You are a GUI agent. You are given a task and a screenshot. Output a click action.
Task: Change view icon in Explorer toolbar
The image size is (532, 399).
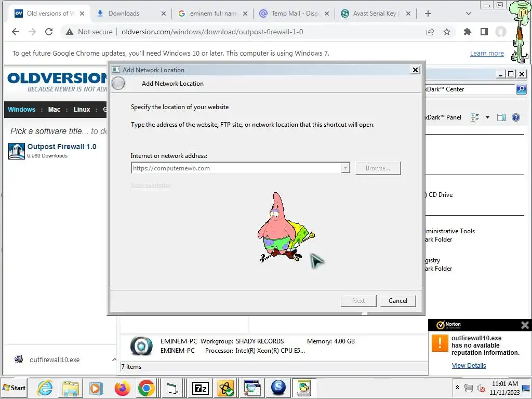tap(475, 117)
